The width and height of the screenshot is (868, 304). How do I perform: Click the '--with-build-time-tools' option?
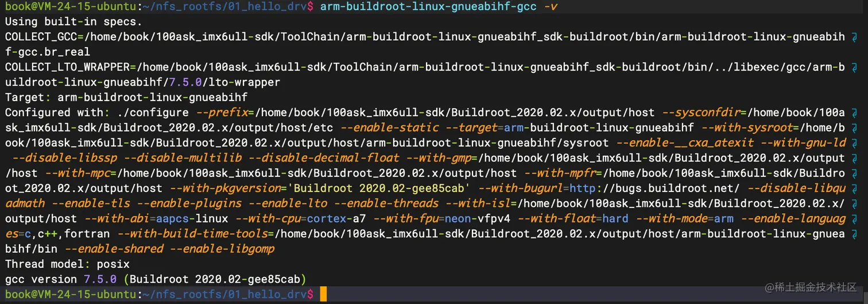[x=192, y=234]
